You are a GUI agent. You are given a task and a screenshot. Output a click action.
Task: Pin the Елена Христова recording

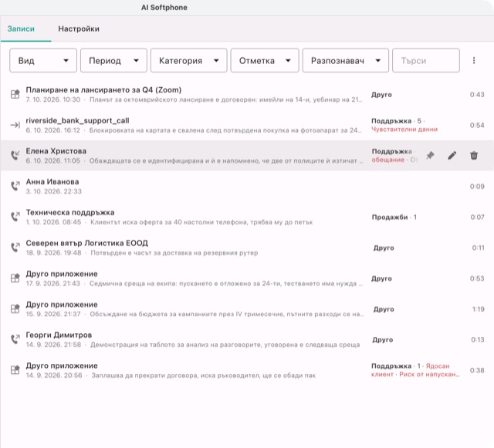click(x=430, y=156)
